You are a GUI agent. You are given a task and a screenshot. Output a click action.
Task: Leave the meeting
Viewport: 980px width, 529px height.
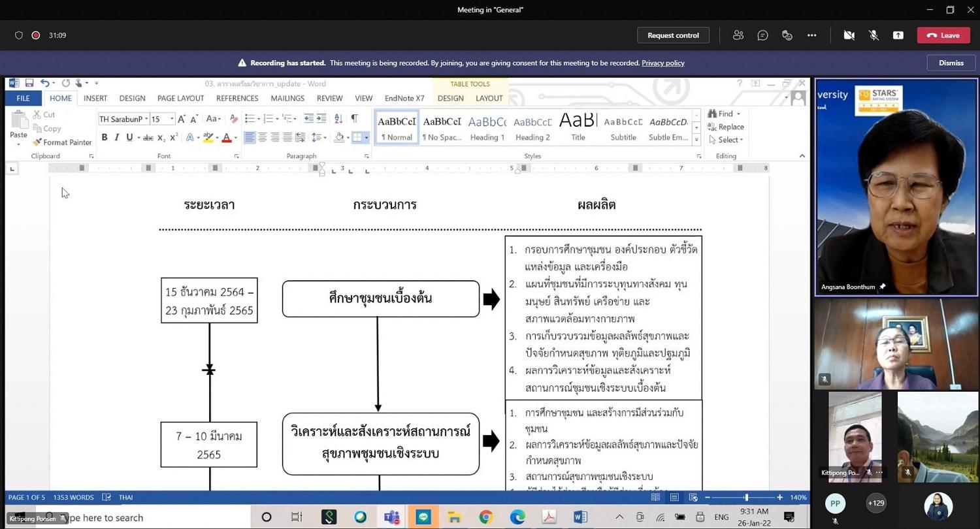(943, 35)
